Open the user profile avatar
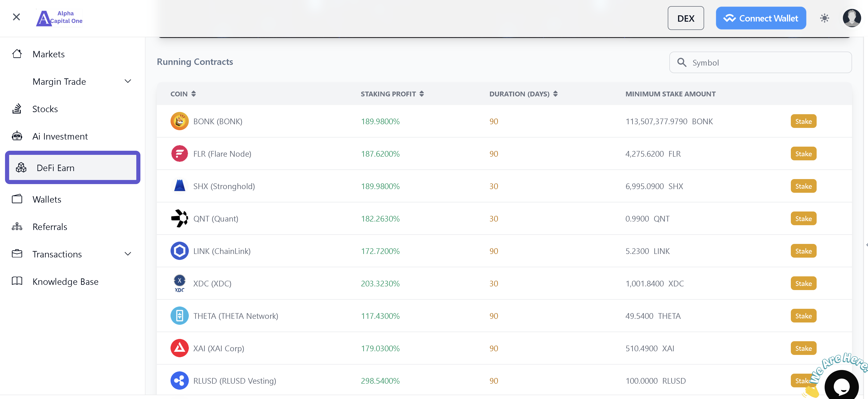Viewport: 868px width, 399px height. 852,18
